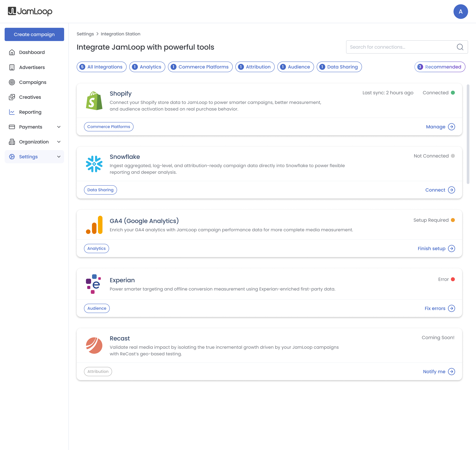Switch to the Attribution filter tab

coord(255,67)
